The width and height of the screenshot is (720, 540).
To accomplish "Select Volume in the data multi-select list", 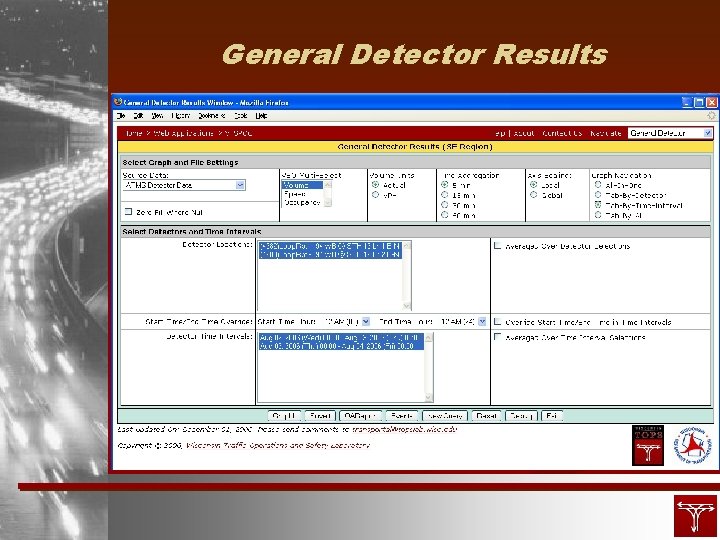I will (302, 185).
